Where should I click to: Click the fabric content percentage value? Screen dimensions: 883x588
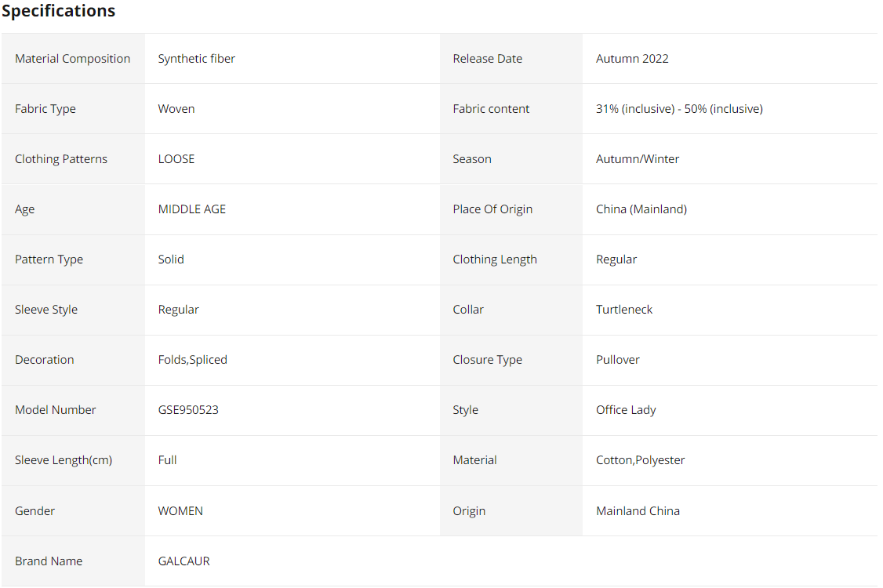(679, 109)
